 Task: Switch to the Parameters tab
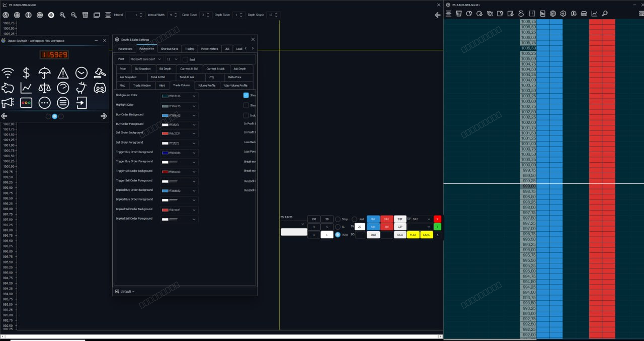[x=125, y=49]
